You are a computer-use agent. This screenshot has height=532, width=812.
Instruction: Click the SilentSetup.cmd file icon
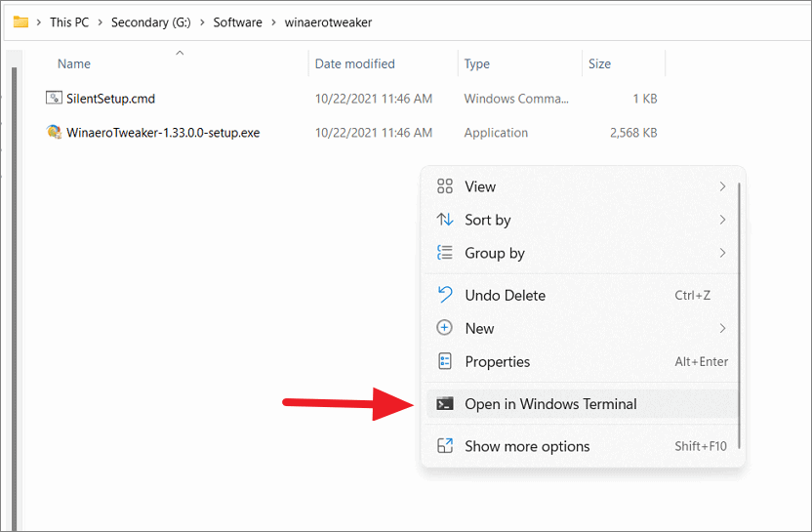pyautogui.click(x=54, y=98)
